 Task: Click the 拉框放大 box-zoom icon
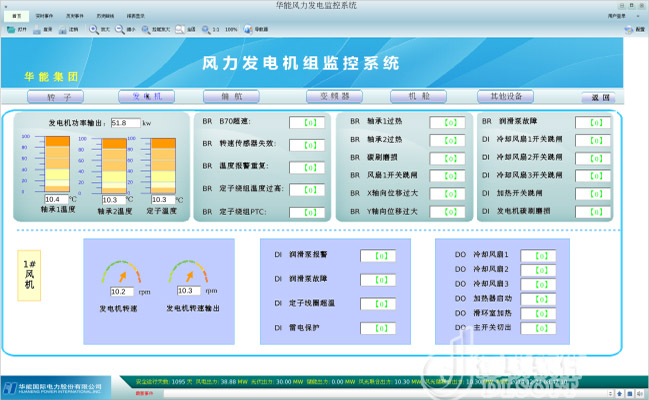point(148,30)
